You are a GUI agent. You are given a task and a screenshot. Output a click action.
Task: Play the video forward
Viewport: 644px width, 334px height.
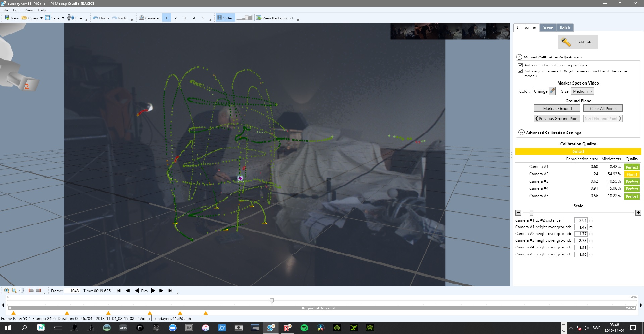[153, 291]
